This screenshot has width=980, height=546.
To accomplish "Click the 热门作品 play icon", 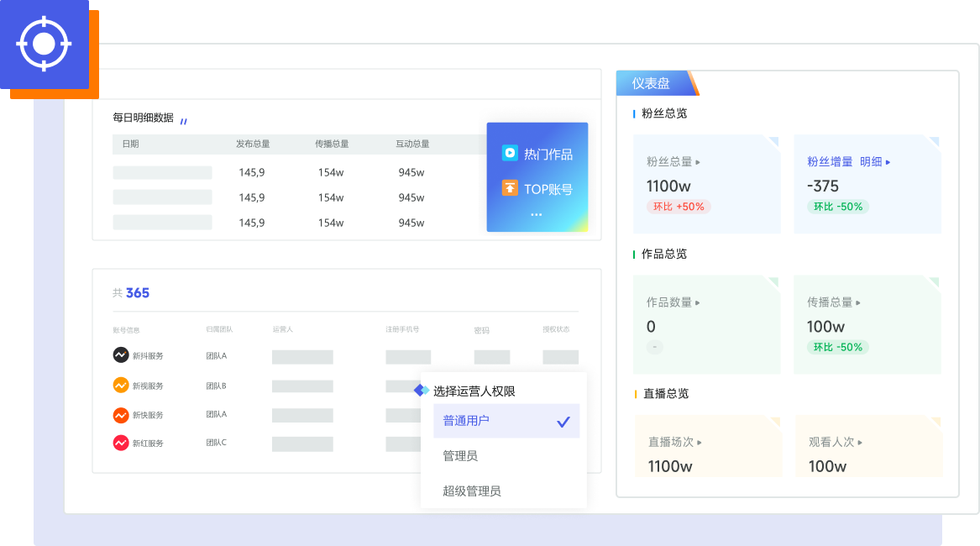I will click(x=510, y=153).
